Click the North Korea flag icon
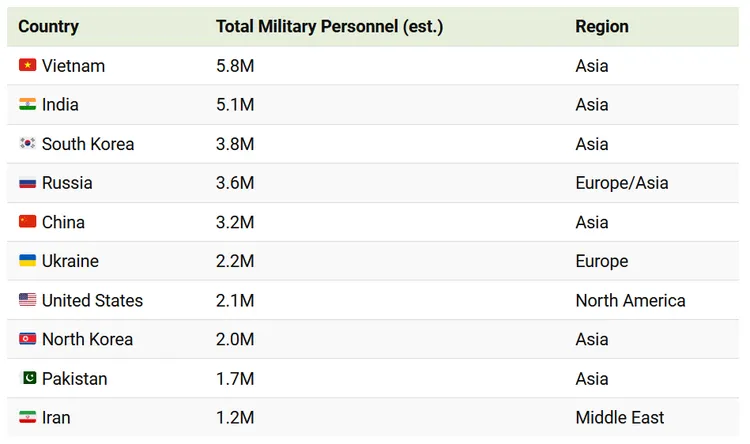750x444 pixels. point(27,339)
